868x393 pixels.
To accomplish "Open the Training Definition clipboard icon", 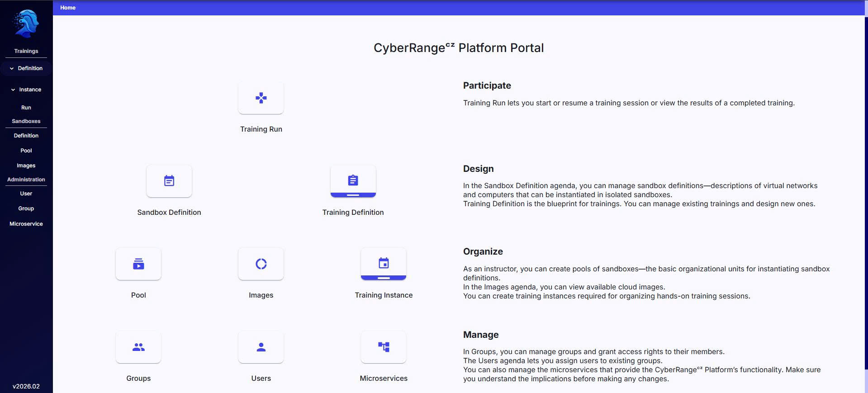I will pyautogui.click(x=353, y=181).
